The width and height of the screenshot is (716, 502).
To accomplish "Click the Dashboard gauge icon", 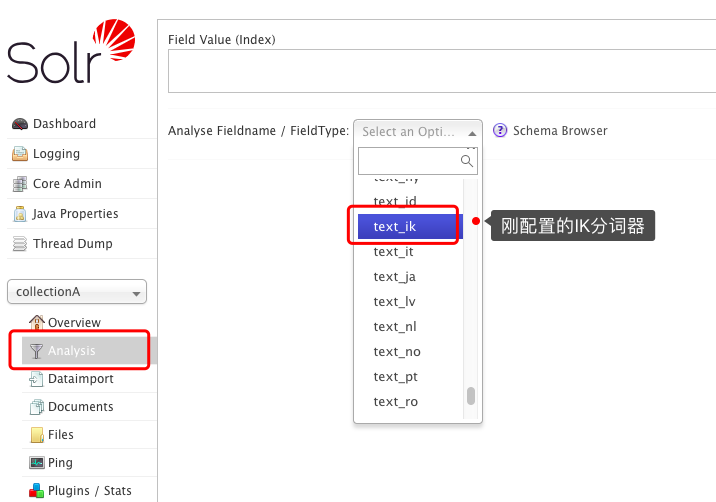I will pos(20,124).
